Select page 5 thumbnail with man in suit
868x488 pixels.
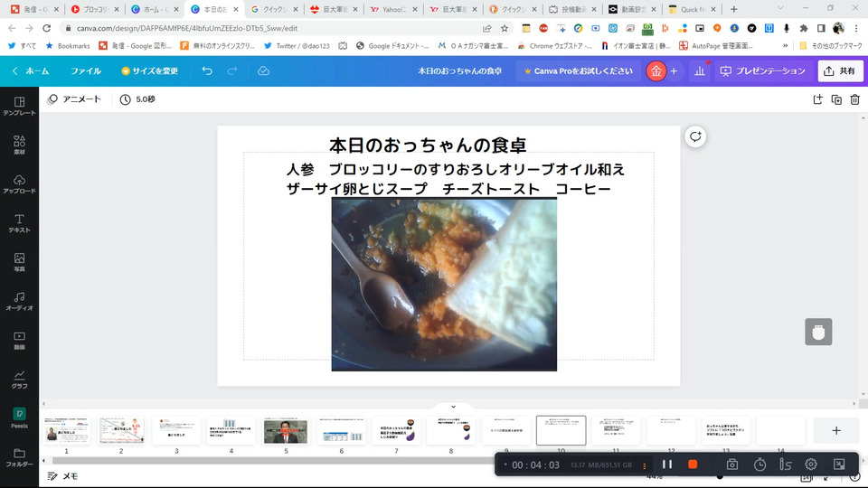[286, 430]
